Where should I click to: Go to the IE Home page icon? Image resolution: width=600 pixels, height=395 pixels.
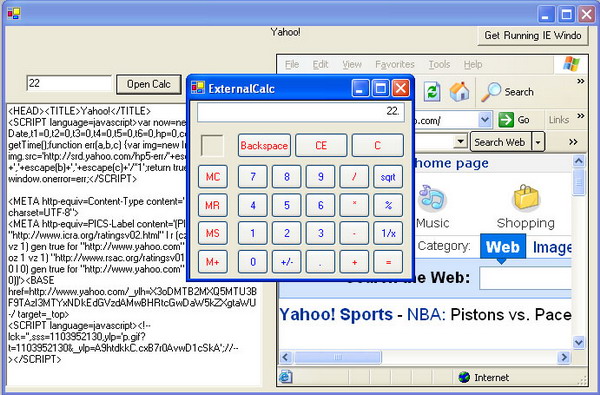(459, 91)
